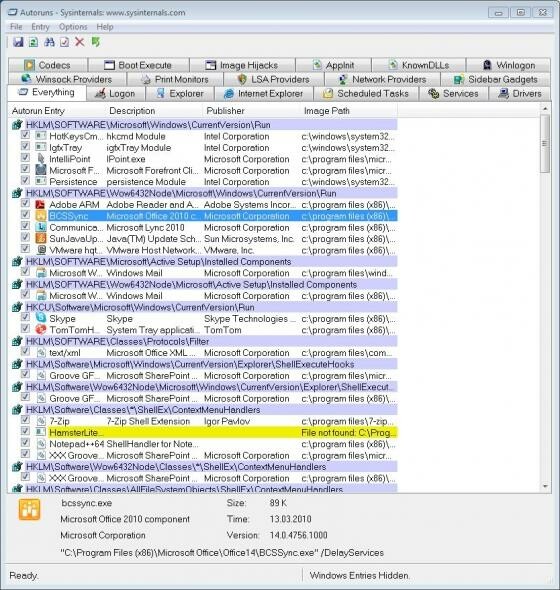Viewport: 560px width, 590px height.
Task: Click the TomTomHOME entry icon
Action: tap(40, 330)
